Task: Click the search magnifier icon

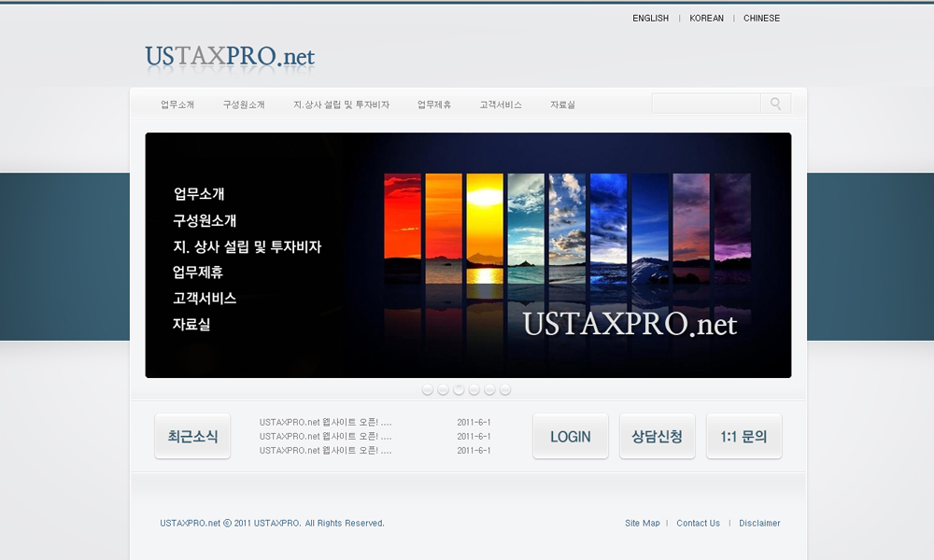Action: [x=775, y=104]
